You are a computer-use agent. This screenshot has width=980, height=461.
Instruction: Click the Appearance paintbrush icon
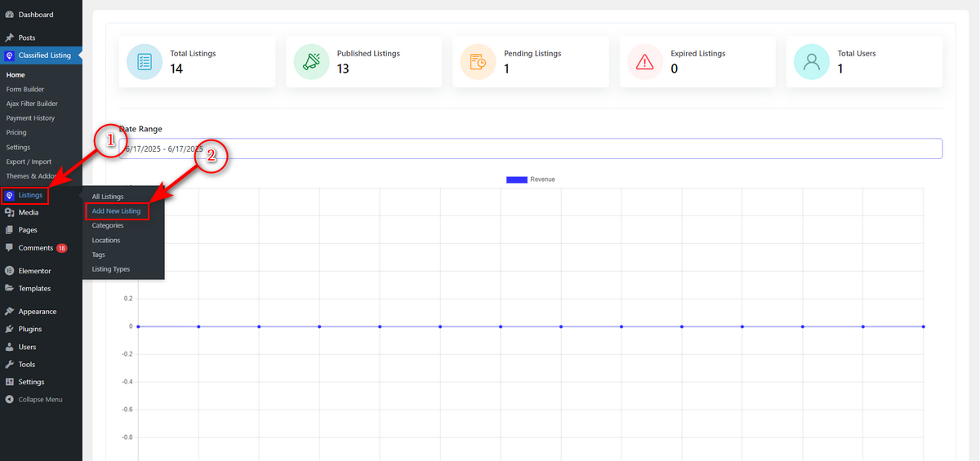click(9, 312)
